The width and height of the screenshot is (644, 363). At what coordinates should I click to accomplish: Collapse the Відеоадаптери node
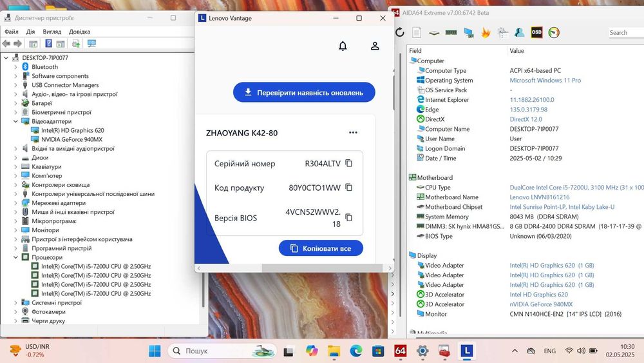click(15, 121)
